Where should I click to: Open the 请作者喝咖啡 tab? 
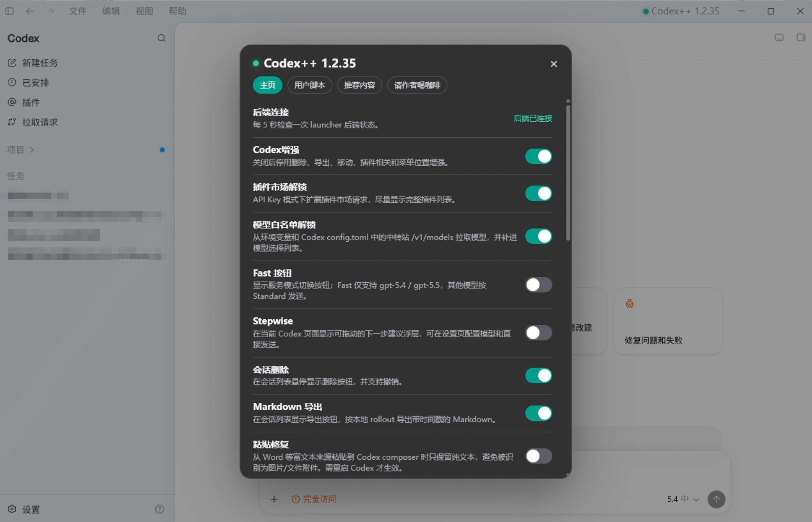tap(417, 85)
